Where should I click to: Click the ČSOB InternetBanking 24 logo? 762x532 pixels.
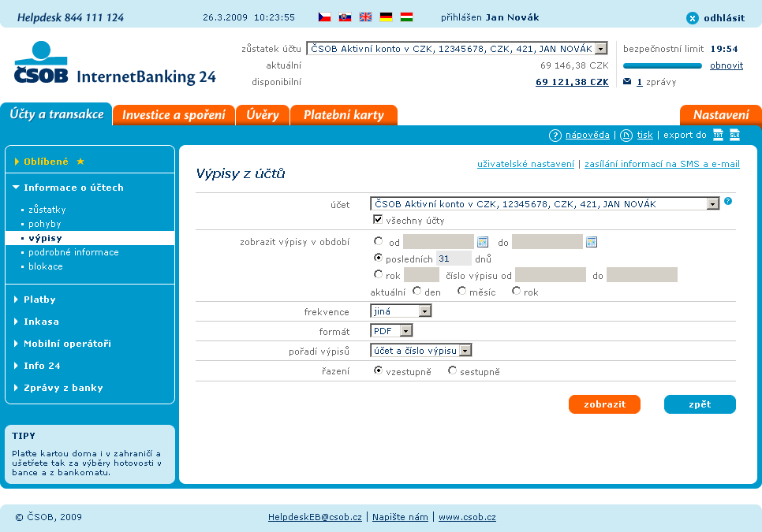(x=114, y=63)
